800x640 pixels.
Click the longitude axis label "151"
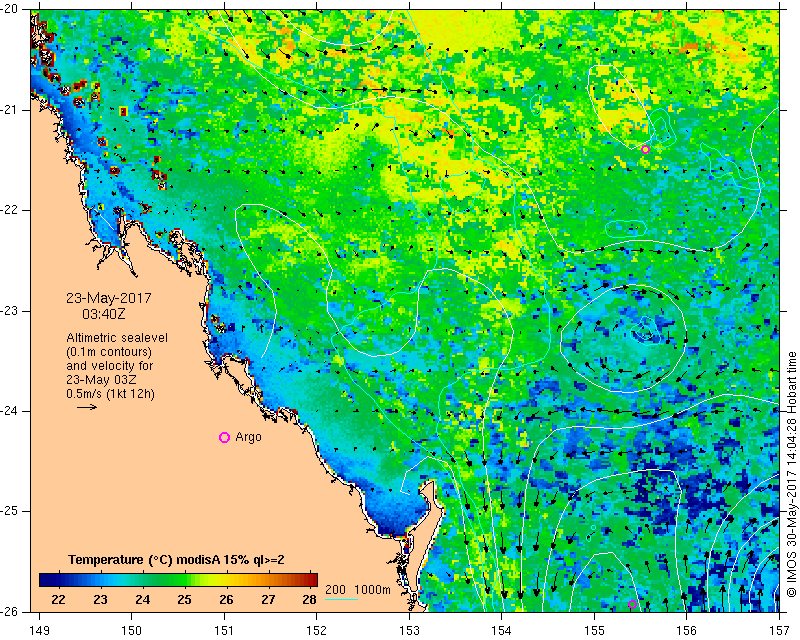pyautogui.click(x=224, y=630)
